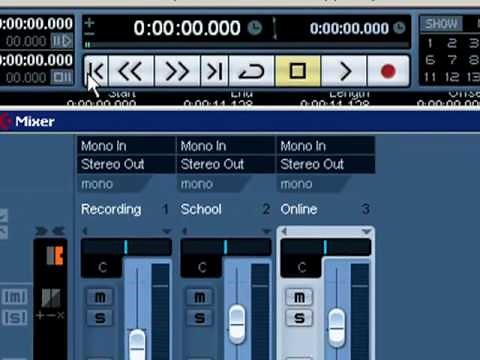
Task: Jump to marker 11
Action: [430, 77]
